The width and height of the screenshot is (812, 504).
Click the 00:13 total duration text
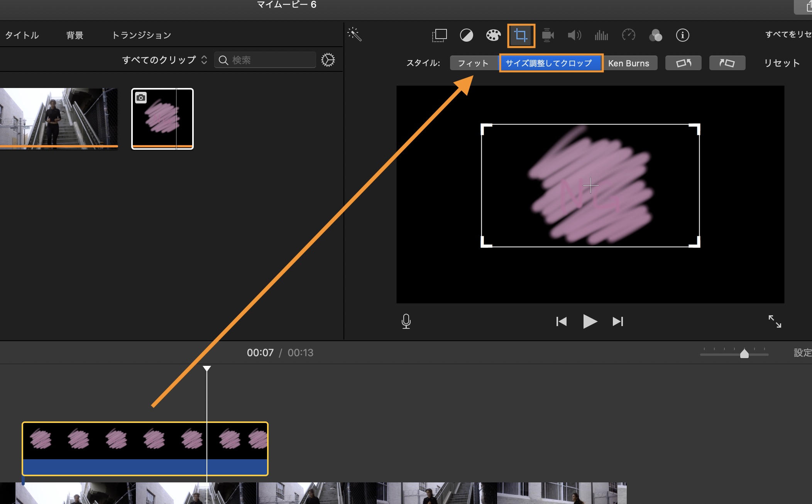[300, 353]
